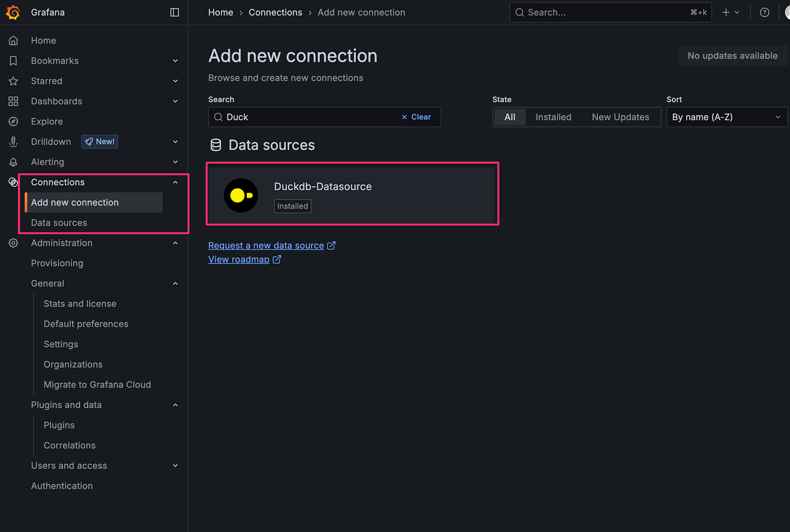
Task: Open Home in the sidebar
Action: 43,40
